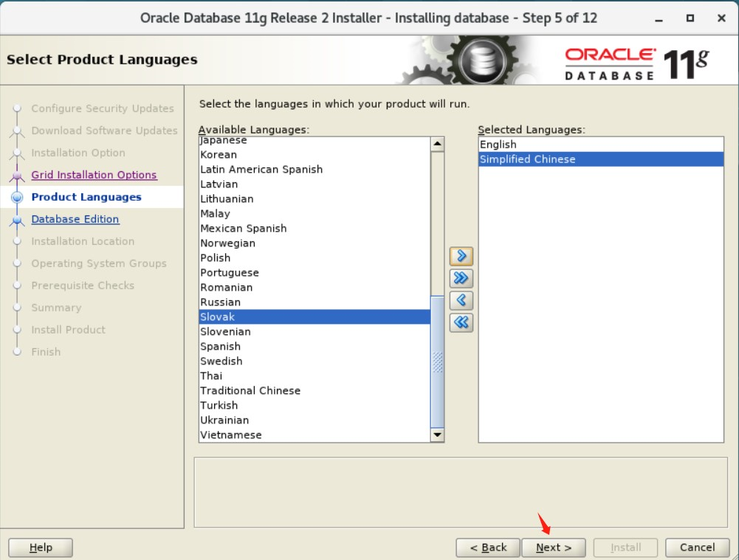Click the double right arrow to add all languages
This screenshot has height=560, width=739.
coord(460,278)
